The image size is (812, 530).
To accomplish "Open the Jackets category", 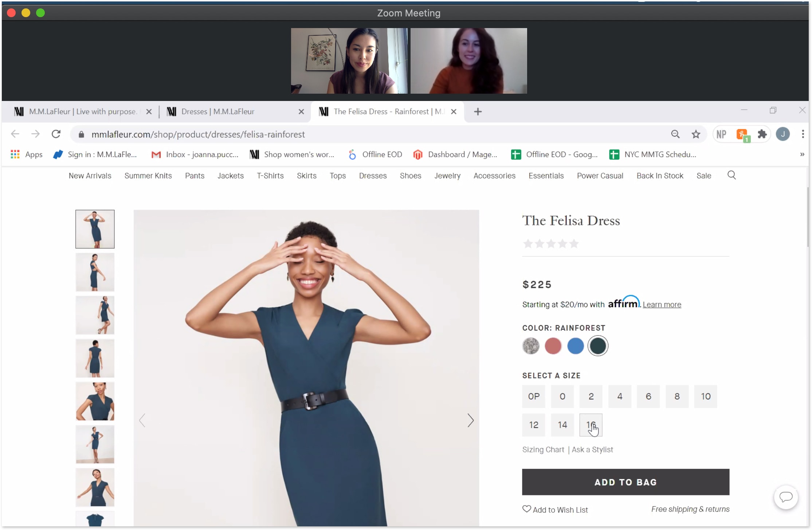I will click(230, 176).
